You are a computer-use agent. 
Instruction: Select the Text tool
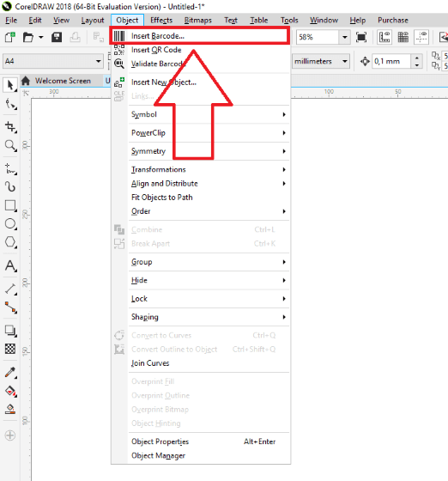[10, 265]
